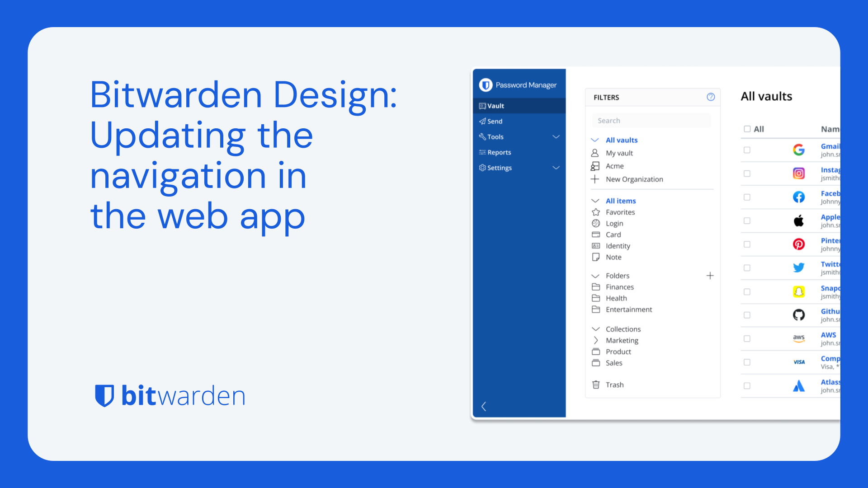
Task: Click the Add folder plus icon
Action: click(710, 275)
